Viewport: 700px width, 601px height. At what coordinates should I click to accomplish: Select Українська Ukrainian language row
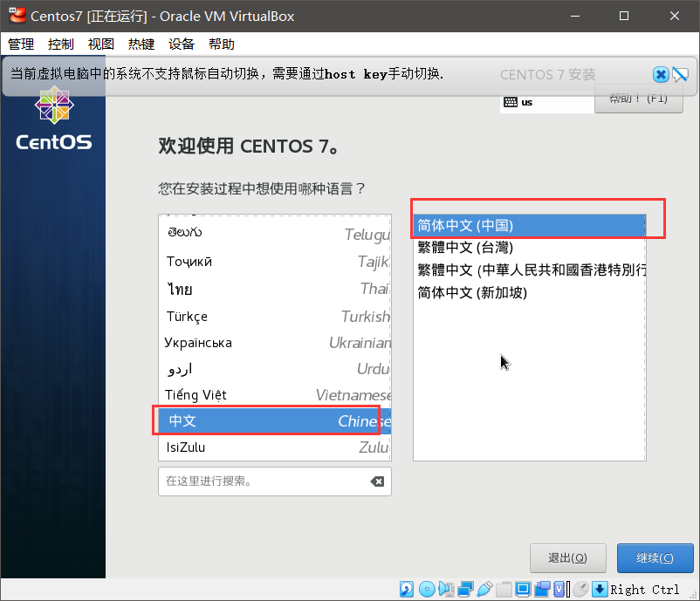[275, 343]
